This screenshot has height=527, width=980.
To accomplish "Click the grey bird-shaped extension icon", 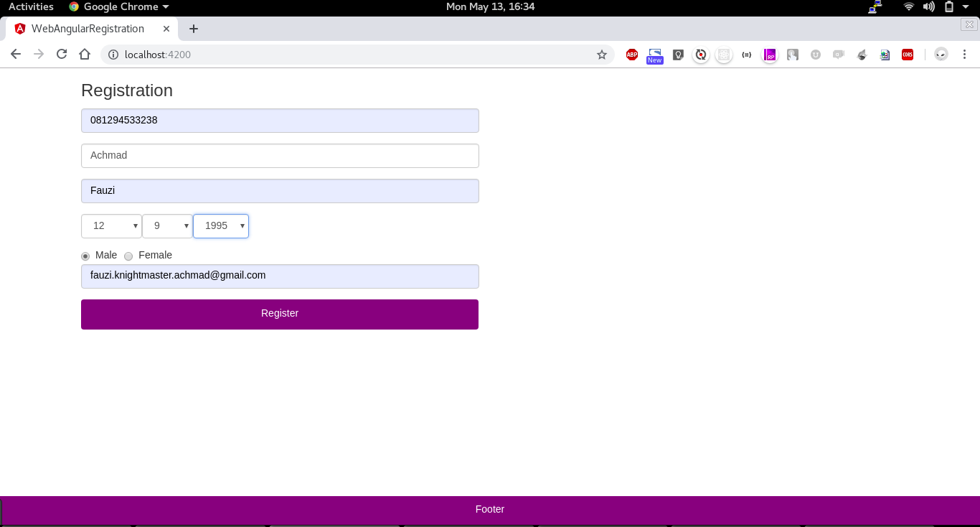I will (862, 55).
